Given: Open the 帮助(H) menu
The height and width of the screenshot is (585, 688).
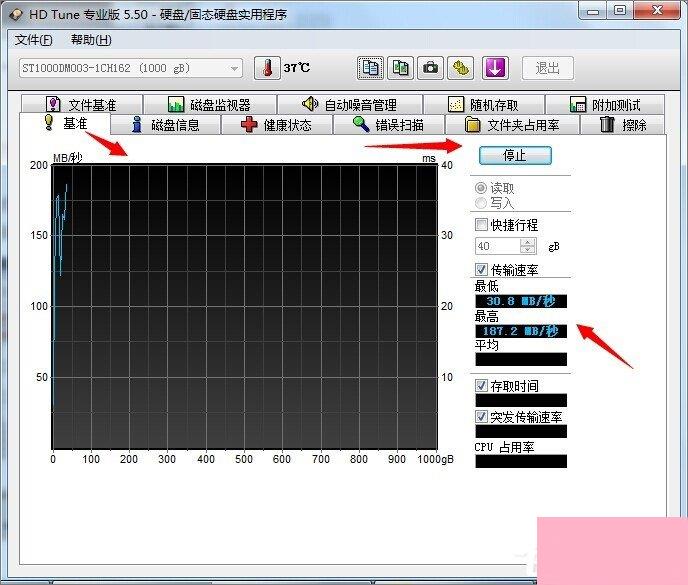Looking at the screenshot, I should click(91, 40).
